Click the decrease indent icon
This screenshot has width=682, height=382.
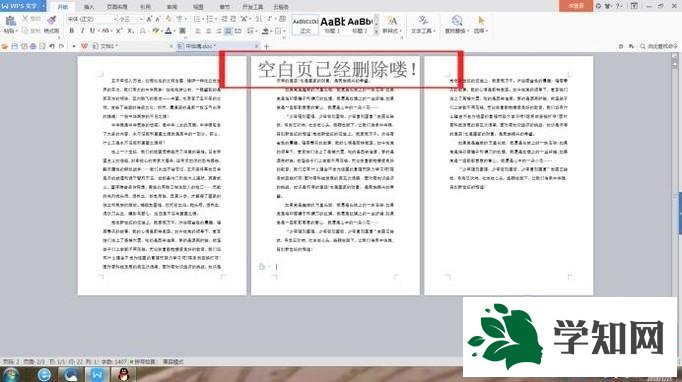(x=224, y=19)
